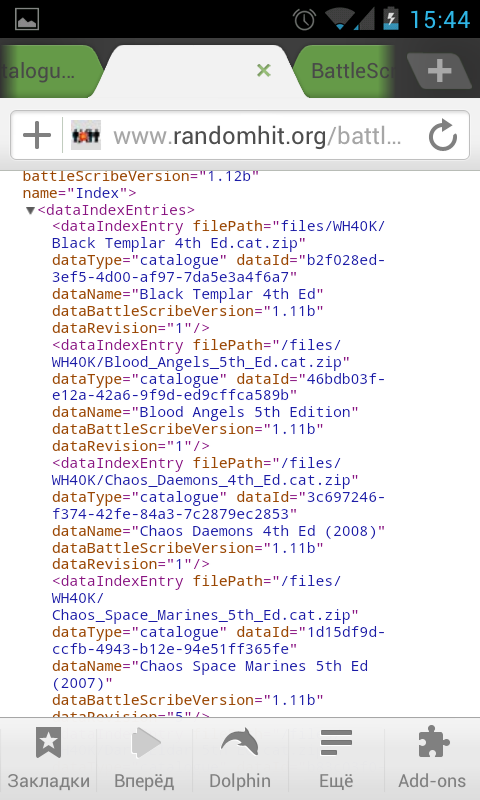Viewport: 480px width, 800px height.
Task: Close the current blank tab
Action: 264,70
